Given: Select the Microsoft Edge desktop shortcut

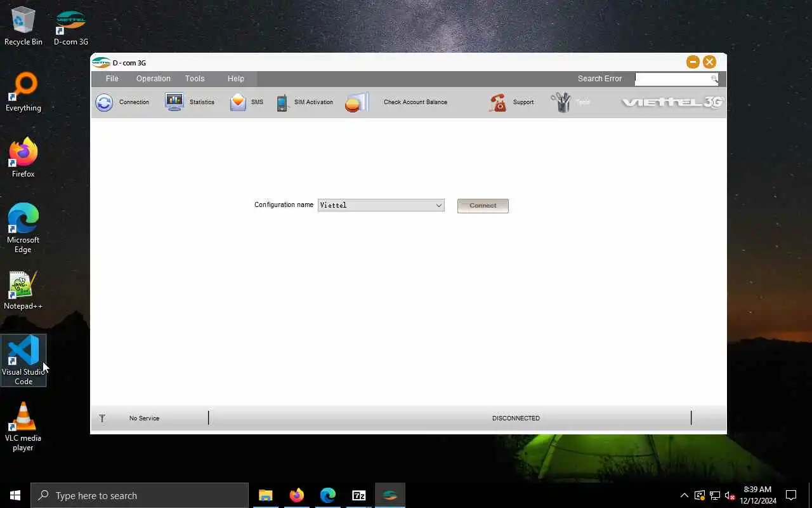Looking at the screenshot, I should 23,229.
